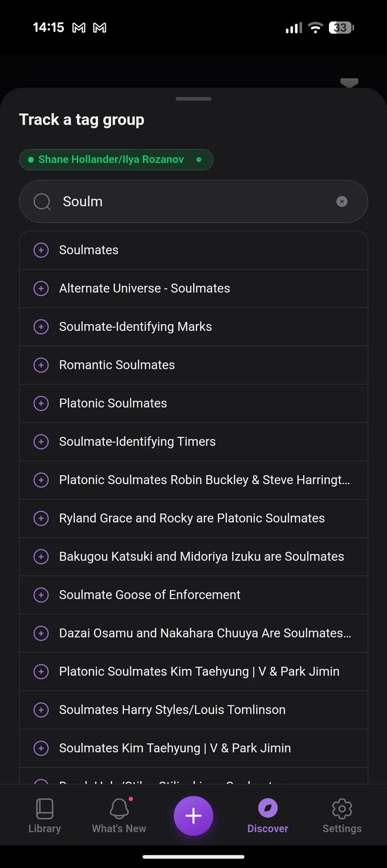This screenshot has height=868, width=387.
Task: Choose Soulmates Harry Styles/Louis Tomlinson tag
Action: (x=193, y=710)
